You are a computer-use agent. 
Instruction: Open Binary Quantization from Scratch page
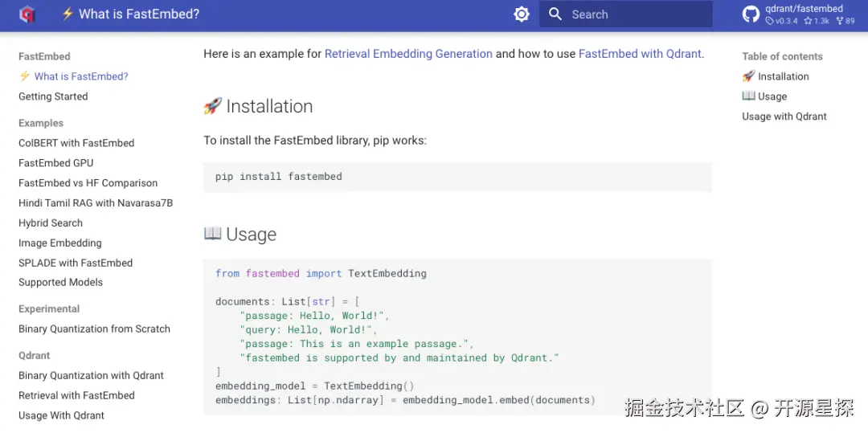point(94,329)
